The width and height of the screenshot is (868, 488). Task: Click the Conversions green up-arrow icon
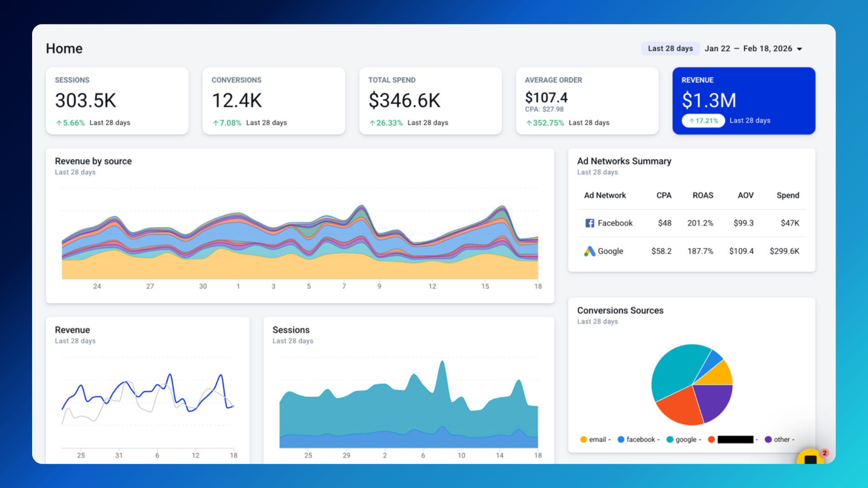tap(216, 123)
